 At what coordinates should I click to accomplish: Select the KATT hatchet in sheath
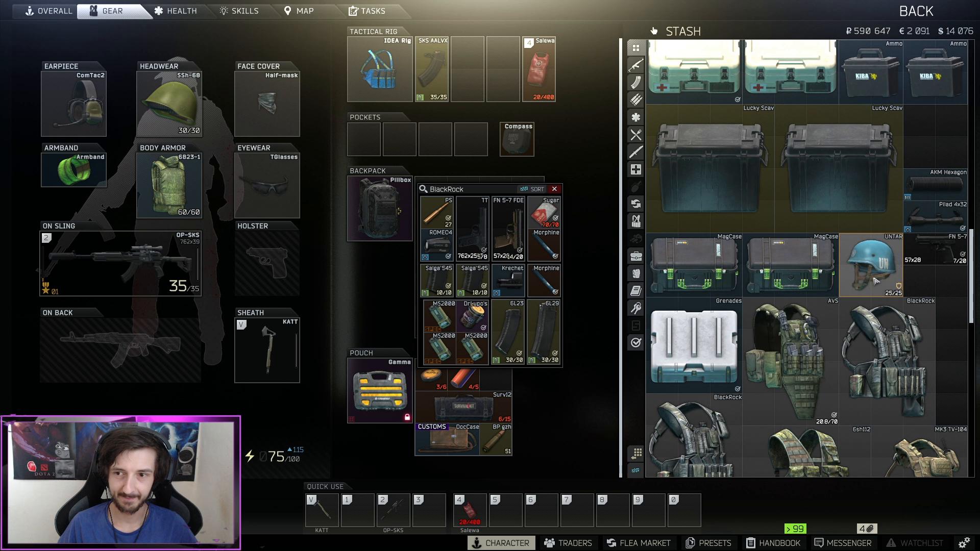pyautogui.click(x=267, y=350)
